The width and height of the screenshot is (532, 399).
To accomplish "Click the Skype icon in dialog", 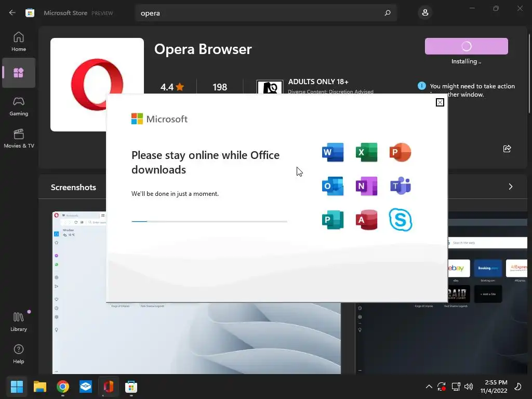I will (401, 220).
